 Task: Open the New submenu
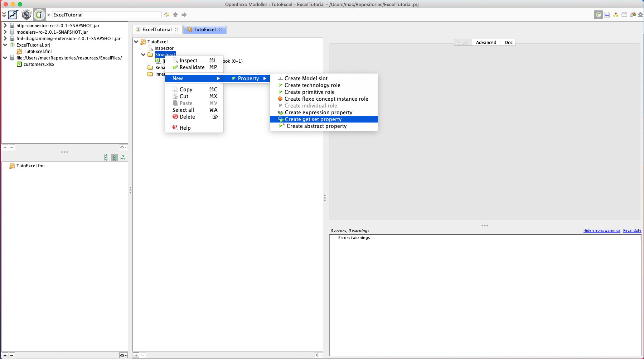click(x=194, y=78)
